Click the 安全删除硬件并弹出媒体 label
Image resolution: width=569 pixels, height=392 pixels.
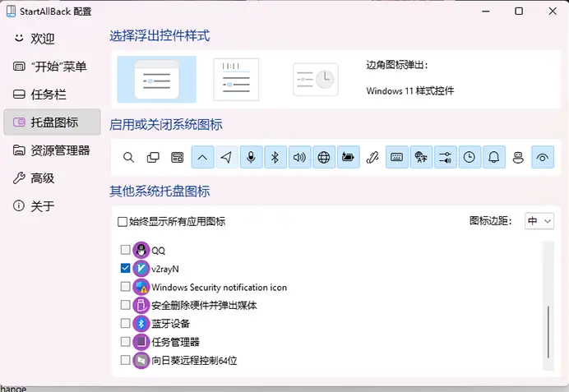point(204,306)
